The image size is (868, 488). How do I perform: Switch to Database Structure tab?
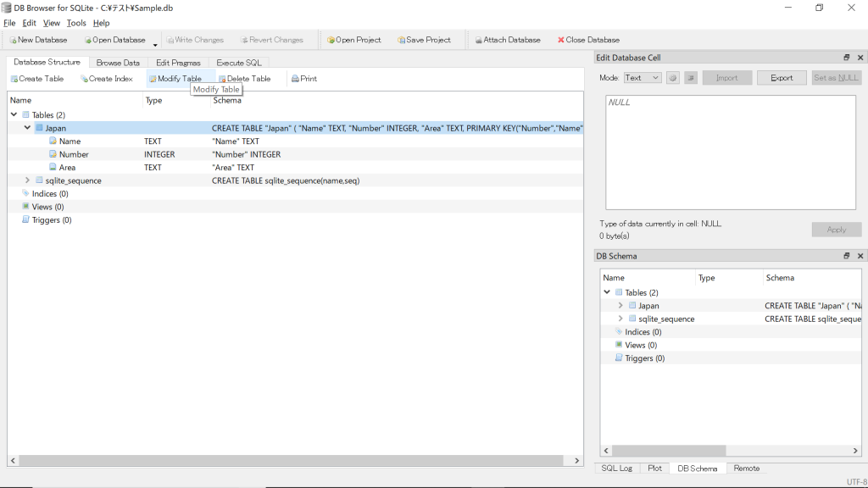[47, 62]
